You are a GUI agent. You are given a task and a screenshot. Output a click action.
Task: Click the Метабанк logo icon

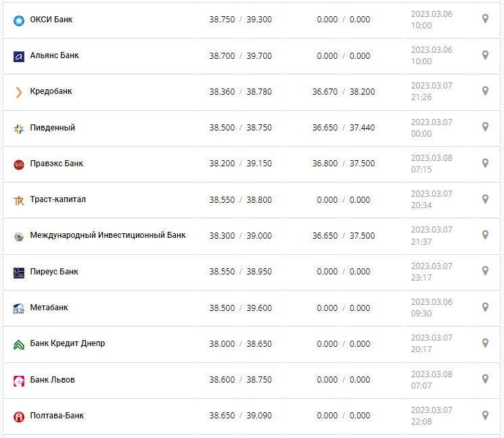tap(19, 308)
